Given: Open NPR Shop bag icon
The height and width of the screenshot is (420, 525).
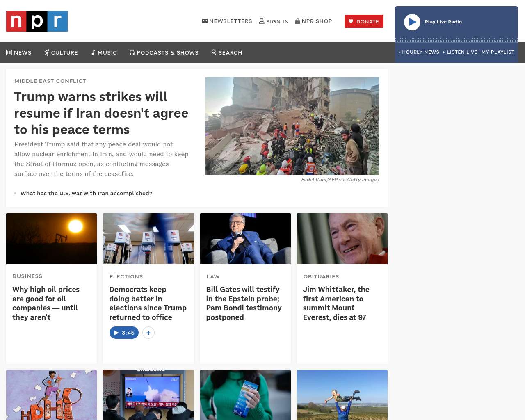Looking at the screenshot, I should point(298,21).
